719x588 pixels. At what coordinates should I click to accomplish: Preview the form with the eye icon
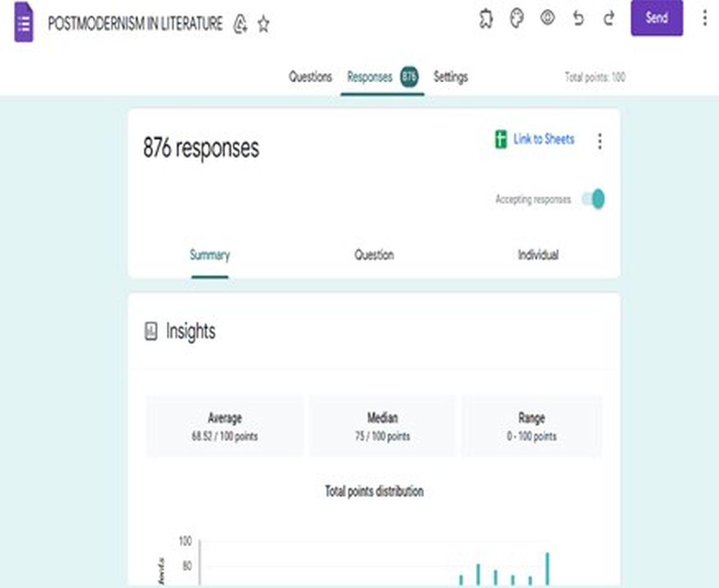[547, 19]
